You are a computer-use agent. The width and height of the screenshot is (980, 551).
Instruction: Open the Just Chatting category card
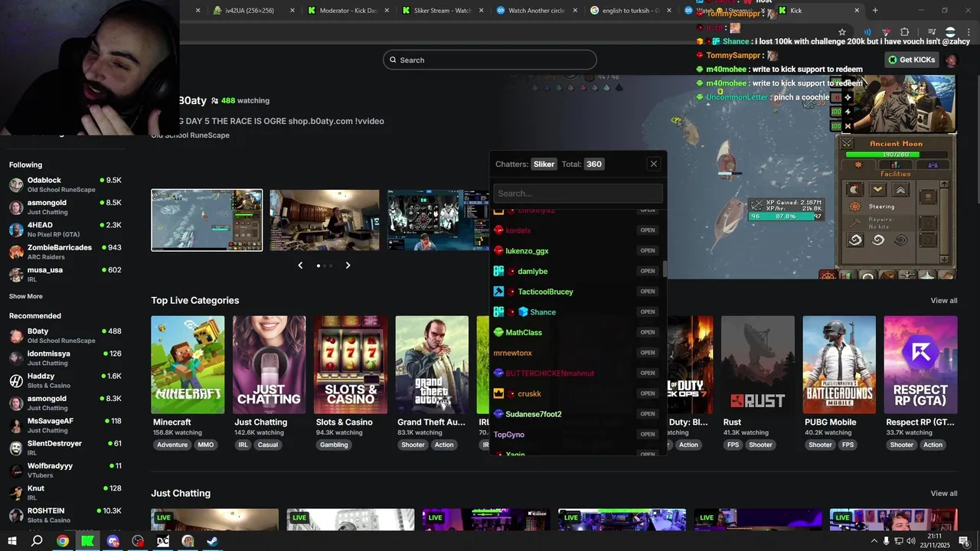(269, 365)
